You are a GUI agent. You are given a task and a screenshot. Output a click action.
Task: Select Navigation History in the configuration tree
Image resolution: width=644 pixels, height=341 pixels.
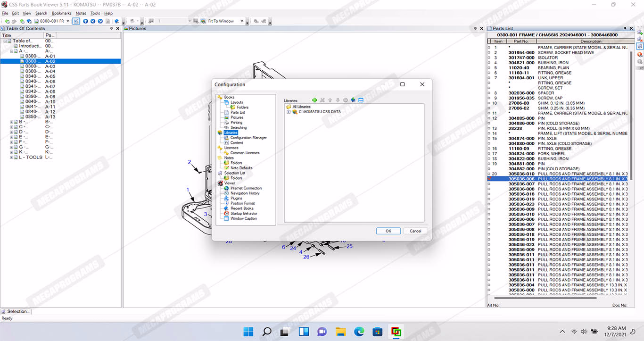coord(245,193)
